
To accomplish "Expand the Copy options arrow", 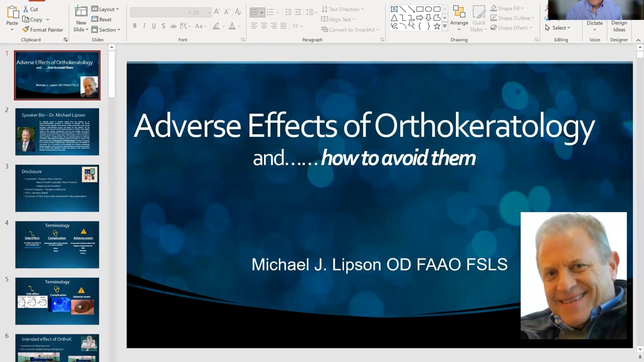I will (x=48, y=20).
